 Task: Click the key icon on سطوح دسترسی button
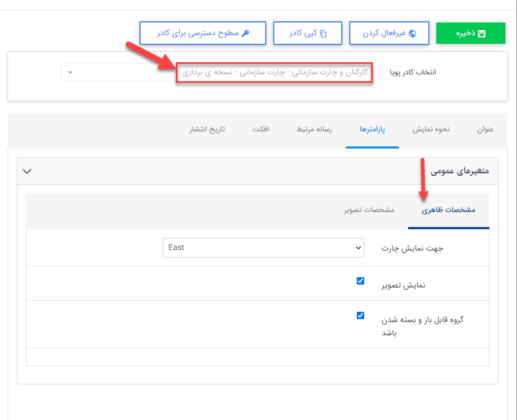coord(244,33)
